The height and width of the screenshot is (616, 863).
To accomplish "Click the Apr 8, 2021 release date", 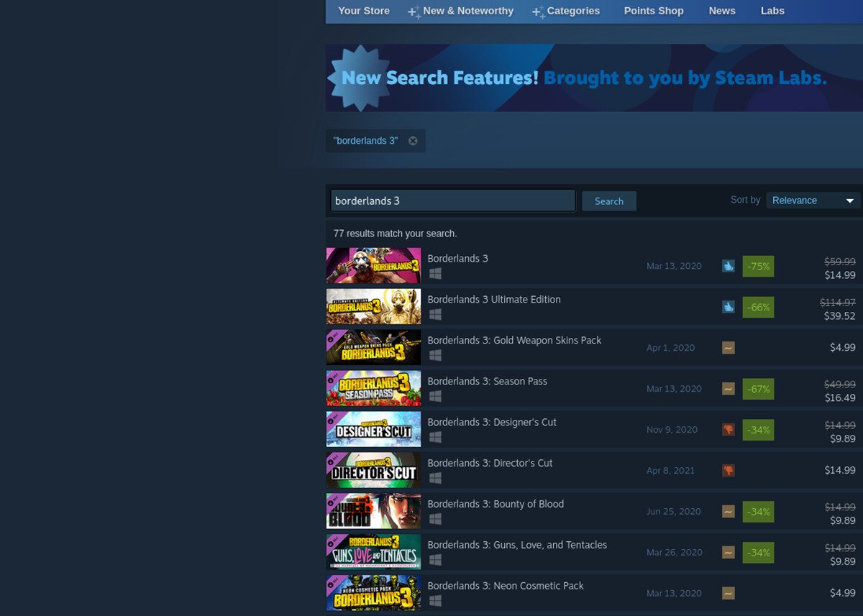I will point(670,471).
